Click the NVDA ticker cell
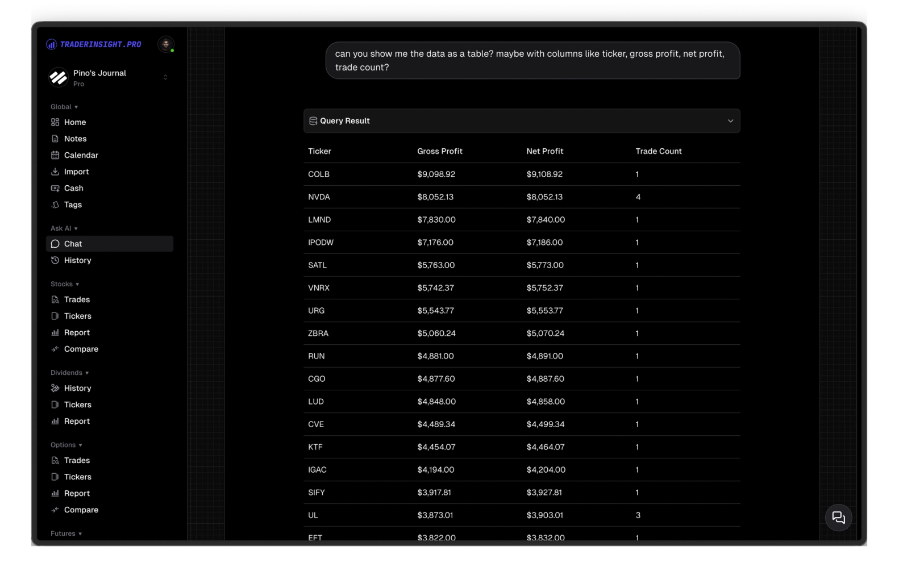This screenshot has height=588, width=899. click(x=319, y=197)
